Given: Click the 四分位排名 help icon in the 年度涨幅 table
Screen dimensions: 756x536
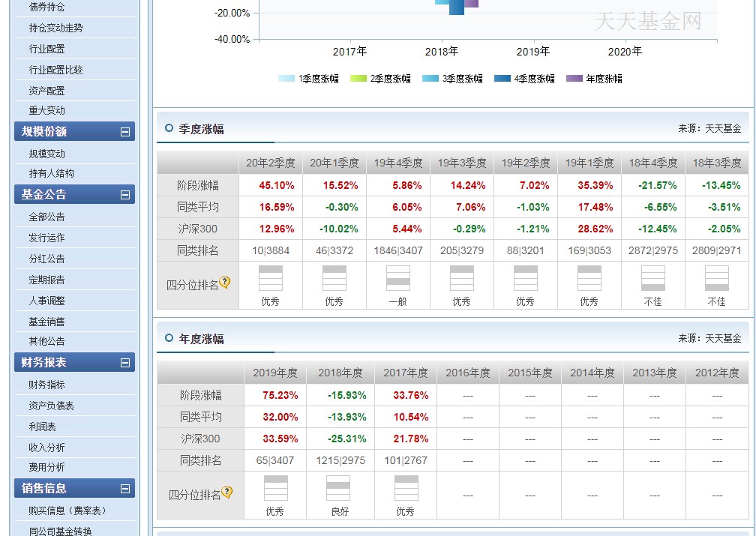Looking at the screenshot, I should (x=226, y=492).
